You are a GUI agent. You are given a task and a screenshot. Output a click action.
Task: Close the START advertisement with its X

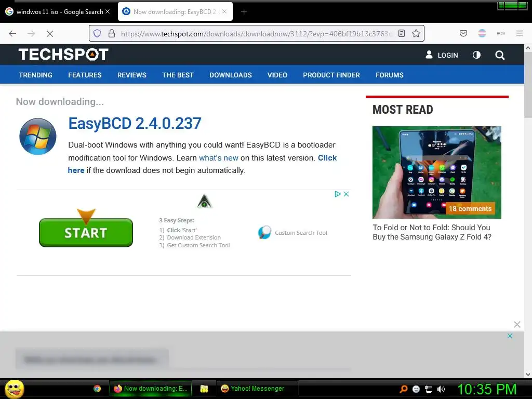[347, 194]
